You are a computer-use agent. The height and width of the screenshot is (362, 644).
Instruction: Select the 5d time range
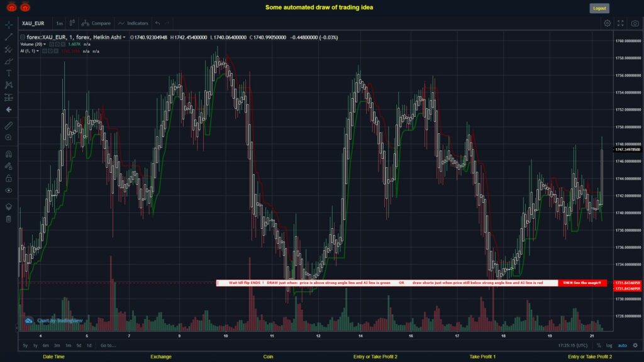(x=79, y=346)
